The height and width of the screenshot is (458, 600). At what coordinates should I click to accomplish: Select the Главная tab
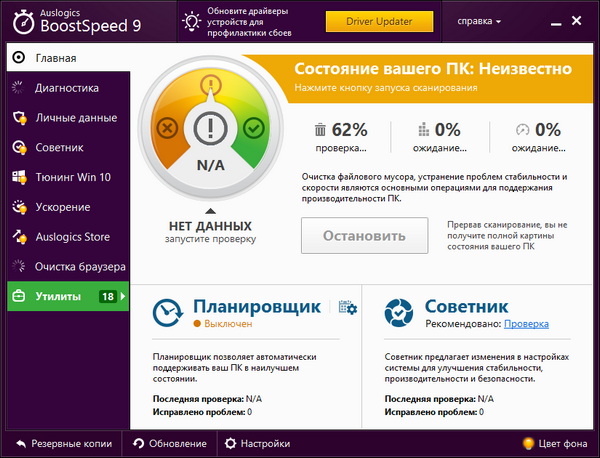tap(68, 57)
